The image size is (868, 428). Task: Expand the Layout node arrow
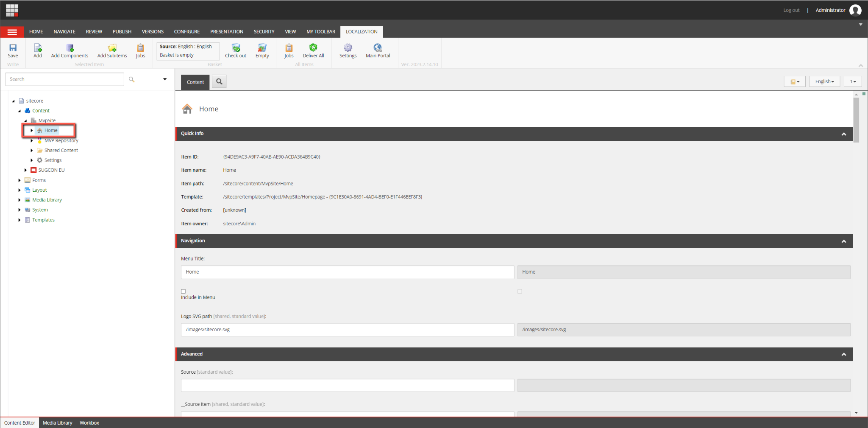click(x=19, y=190)
